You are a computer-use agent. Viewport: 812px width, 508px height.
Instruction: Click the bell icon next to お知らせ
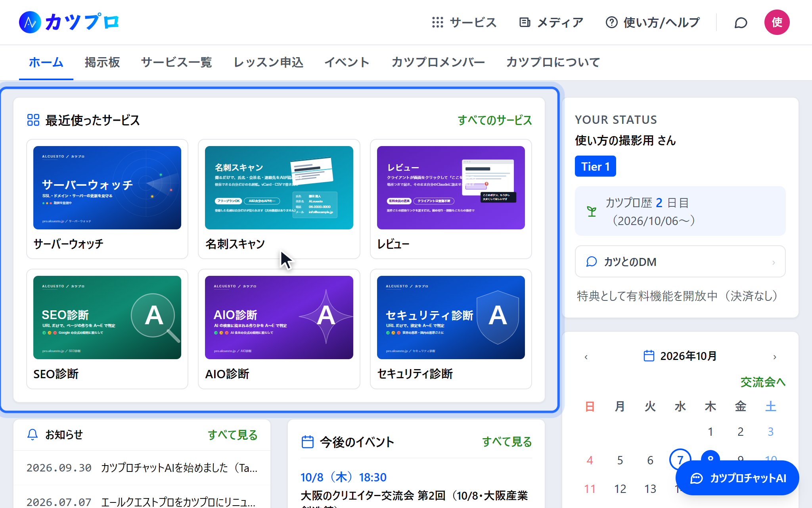pyautogui.click(x=33, y=435)
